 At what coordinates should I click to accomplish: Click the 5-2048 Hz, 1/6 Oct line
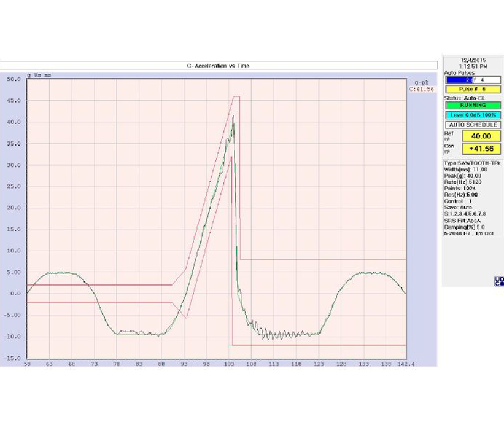tap(468, 233)
